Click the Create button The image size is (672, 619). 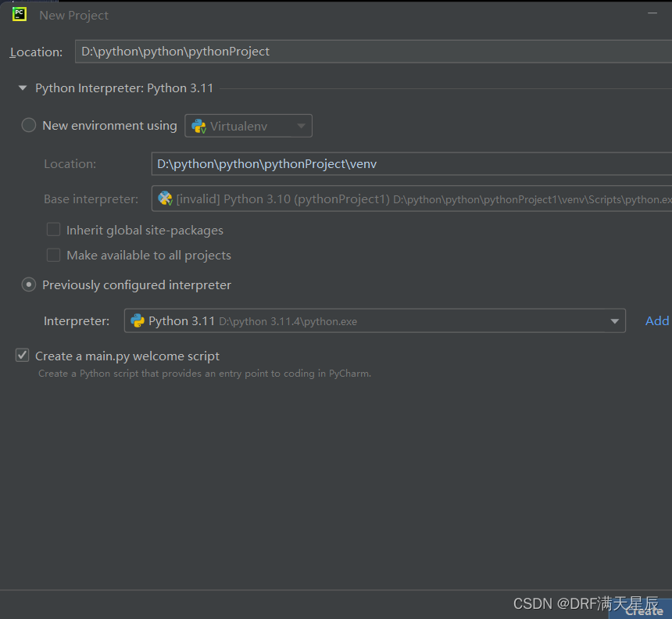pos(642,610)
